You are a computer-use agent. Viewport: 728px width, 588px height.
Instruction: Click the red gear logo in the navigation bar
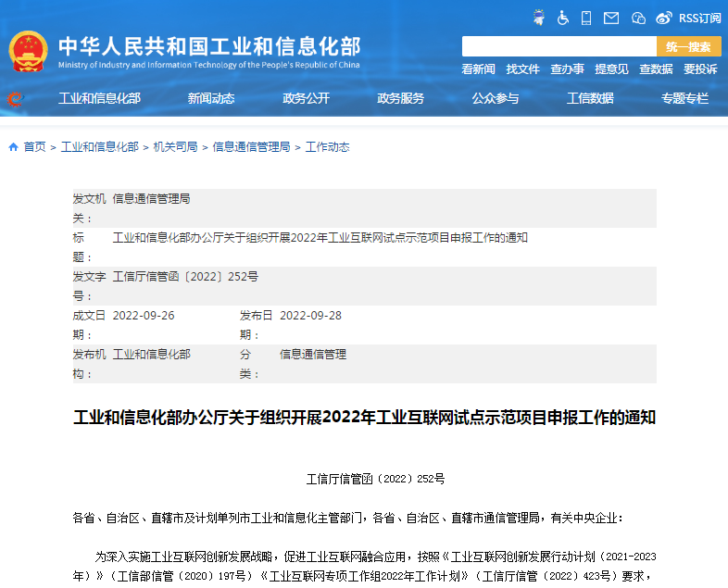tap(15, 98)
